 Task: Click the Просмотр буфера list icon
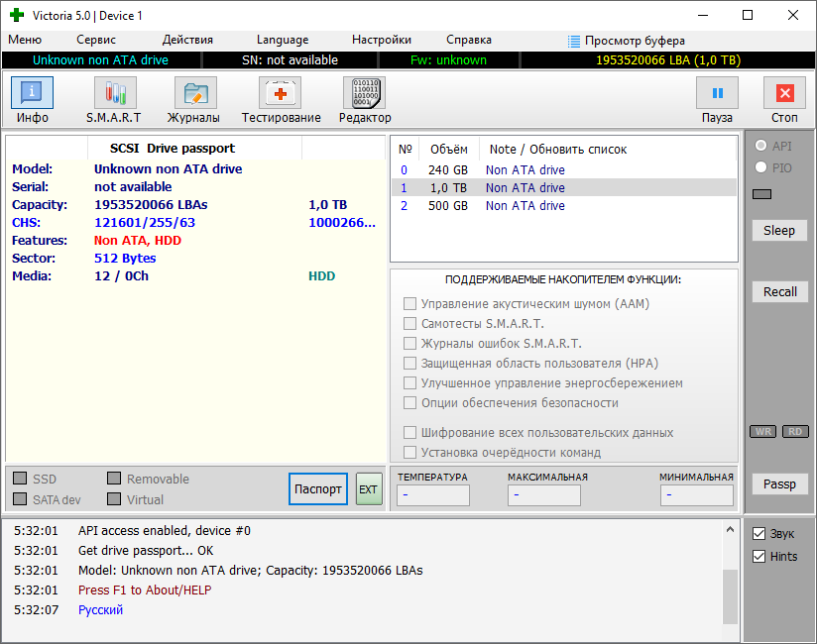[x=574, y=41]
